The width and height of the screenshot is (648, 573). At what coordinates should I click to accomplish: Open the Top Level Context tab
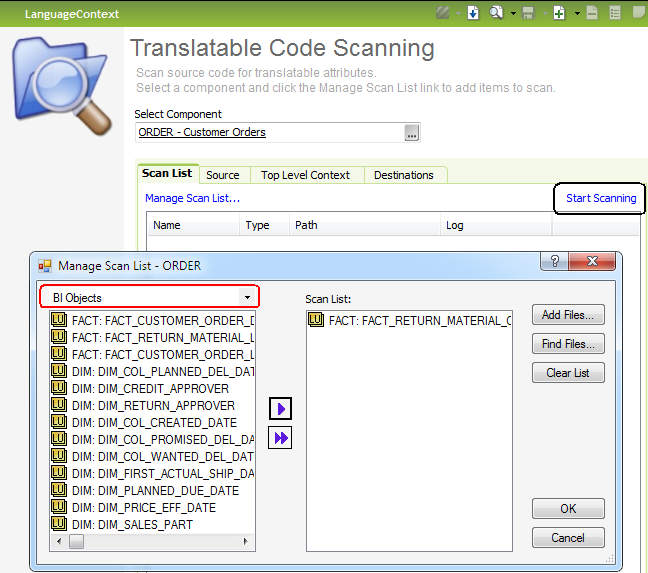click(x=305, y=175)
